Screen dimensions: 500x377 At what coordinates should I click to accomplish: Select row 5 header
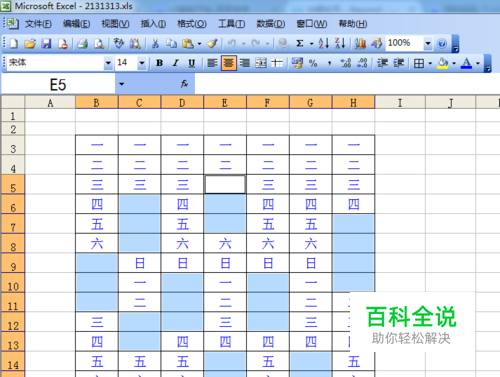pyautogui.click(x=13, y=184)
